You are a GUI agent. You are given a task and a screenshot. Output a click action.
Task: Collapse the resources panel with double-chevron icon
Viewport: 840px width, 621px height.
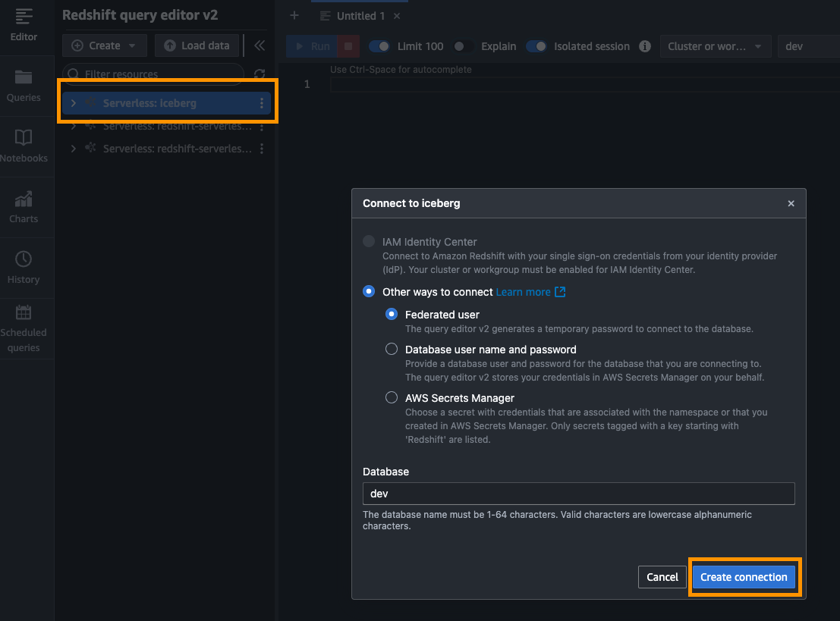click(x=260, y=45)
